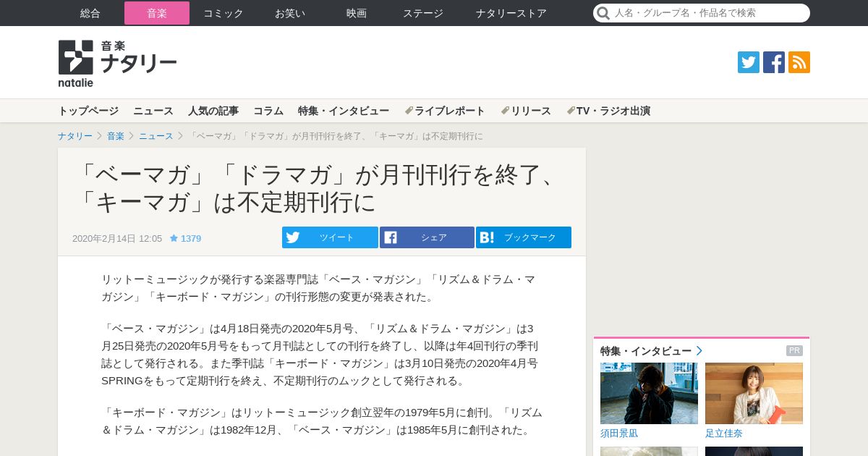Click the paragraph starting 「キーボード・マガジン」はリットーミュージック創立
This screenshot has height=456, width=868.
coord(322,421)
